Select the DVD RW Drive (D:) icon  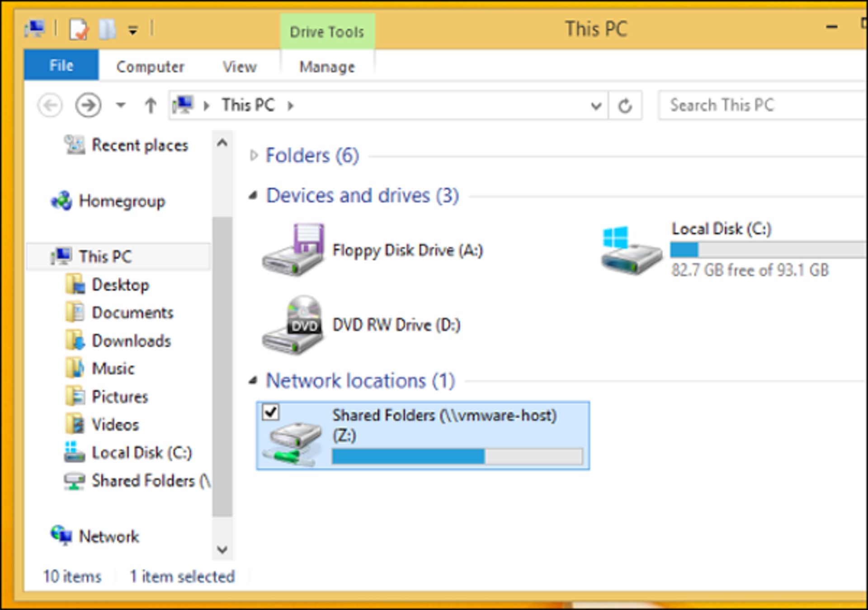click(x=294, y=325)
